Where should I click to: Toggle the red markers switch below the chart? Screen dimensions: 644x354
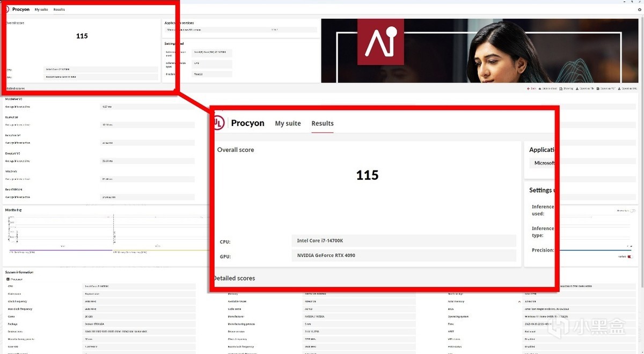630,256
